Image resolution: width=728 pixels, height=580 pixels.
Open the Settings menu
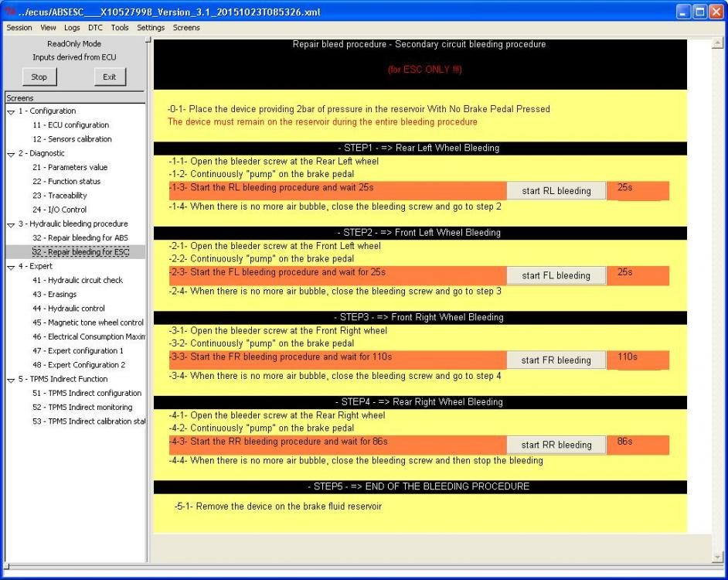[151, 28]
